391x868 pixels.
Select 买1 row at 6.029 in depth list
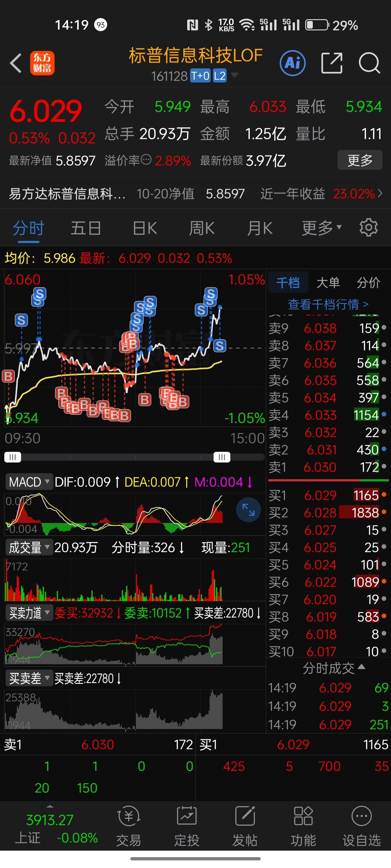(328, 495)
